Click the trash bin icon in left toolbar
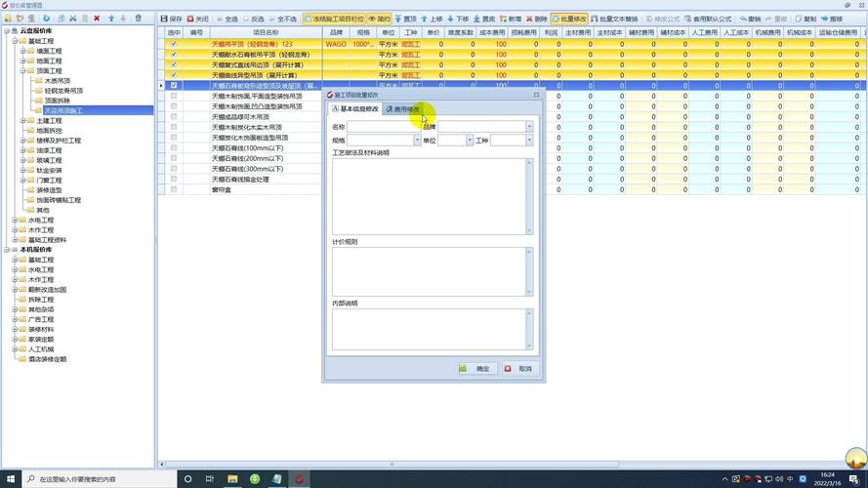Image resolution: width=868 pixels, height=488 pixels. coord(139,19)
